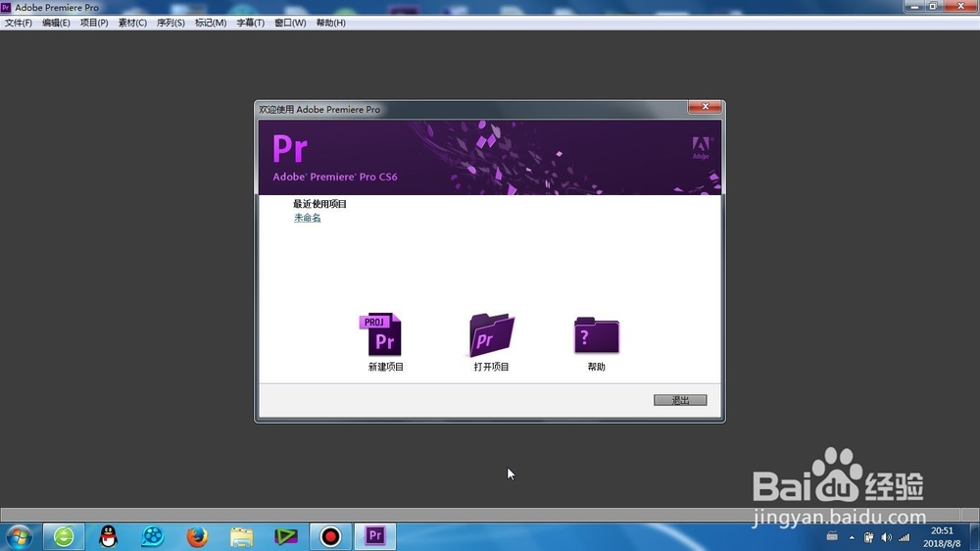
Task: Open the 项目(P) menu
Action: (94, 23)
